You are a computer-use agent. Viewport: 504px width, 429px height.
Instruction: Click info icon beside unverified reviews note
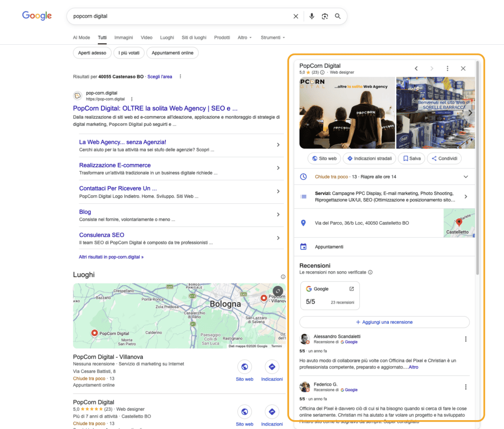point(370,272)
